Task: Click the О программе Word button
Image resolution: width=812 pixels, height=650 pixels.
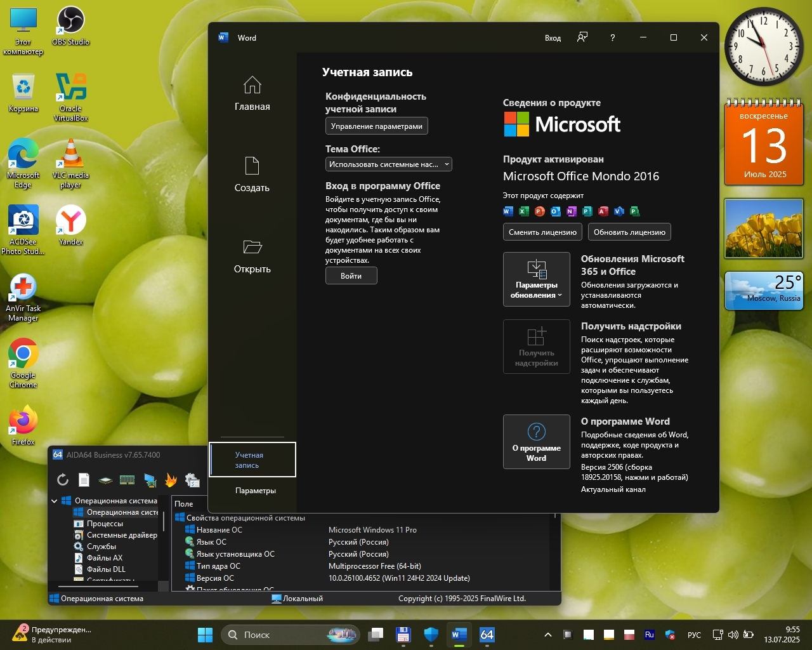Action: pos(537,442)
